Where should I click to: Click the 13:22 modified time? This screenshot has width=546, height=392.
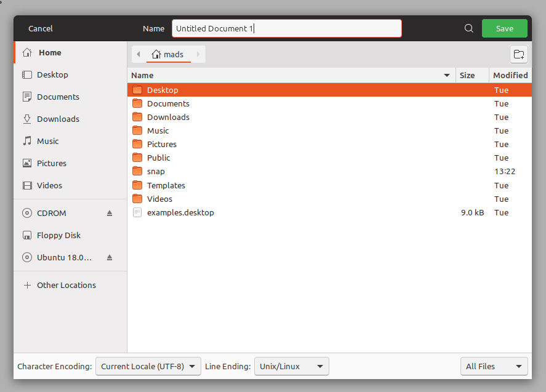505,171
